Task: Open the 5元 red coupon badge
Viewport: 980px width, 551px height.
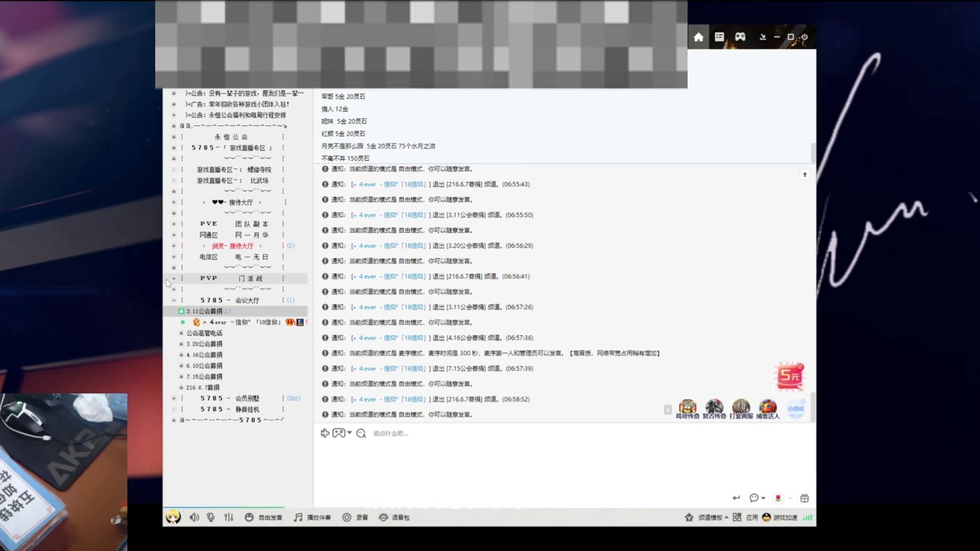Action: tap(790, 376)
